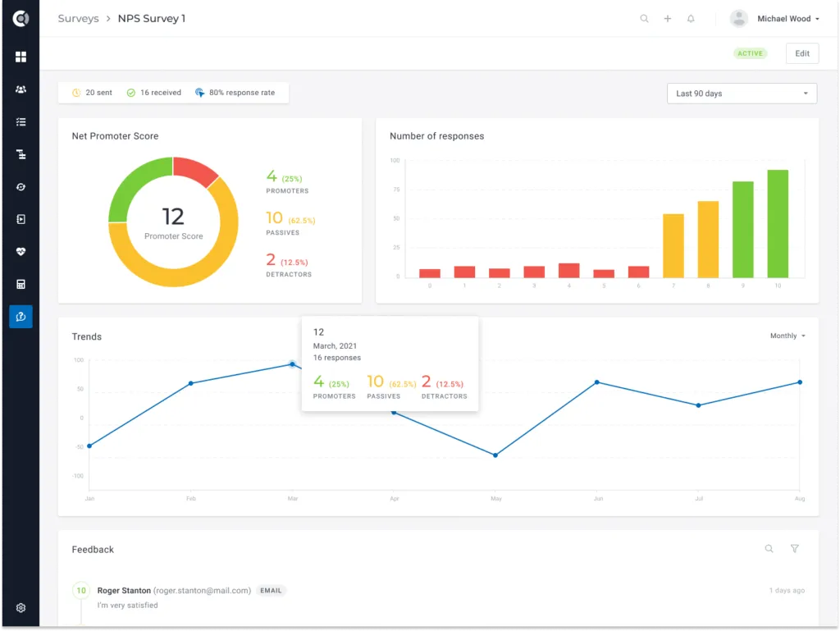The height and width of the screenshot is (631, 840).
Task: Open the people/contacts sidebar icon
Action: click(21, 89)
